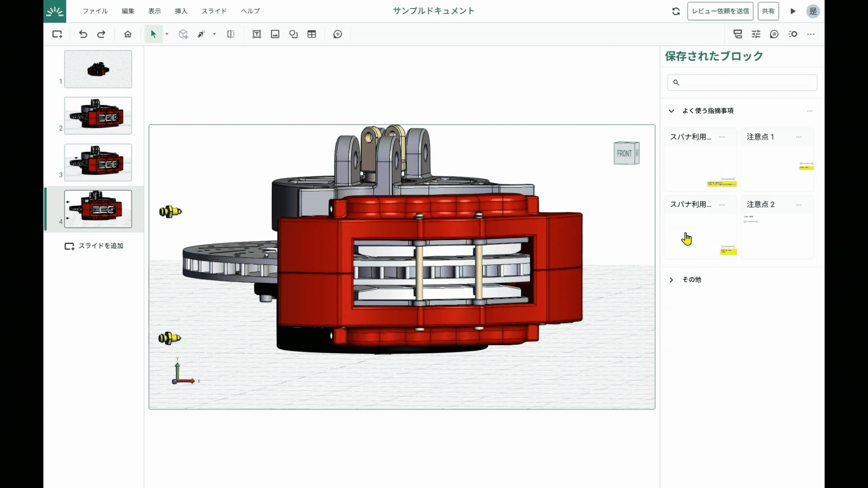Open the properties sliders panel icon
This screenshot has width=868, height=488.
tap(756, 34)
